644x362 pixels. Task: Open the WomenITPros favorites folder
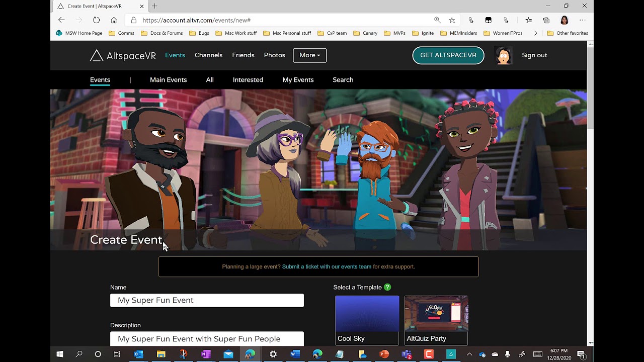pos(503,33)
